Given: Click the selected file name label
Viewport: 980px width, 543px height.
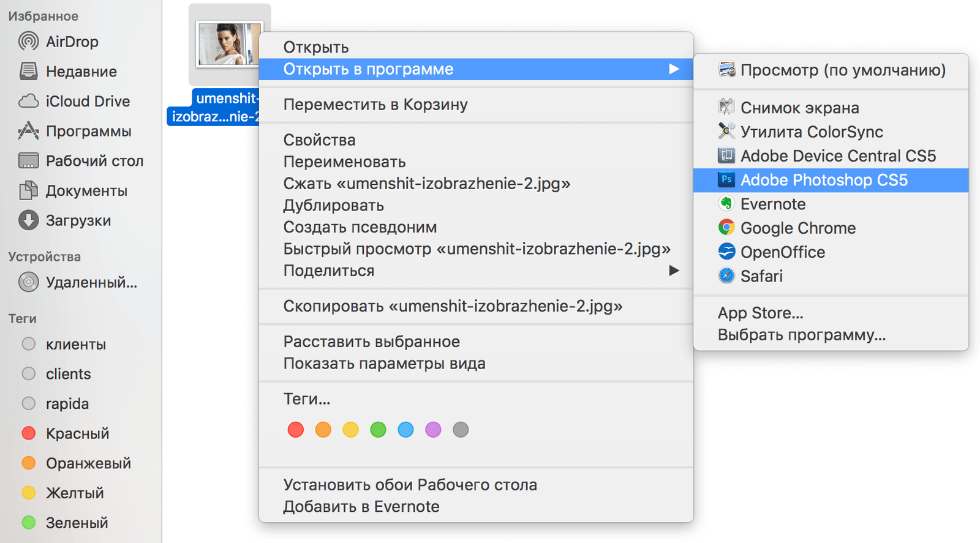Looking at the screenshot, I should (x=213, y=107).
